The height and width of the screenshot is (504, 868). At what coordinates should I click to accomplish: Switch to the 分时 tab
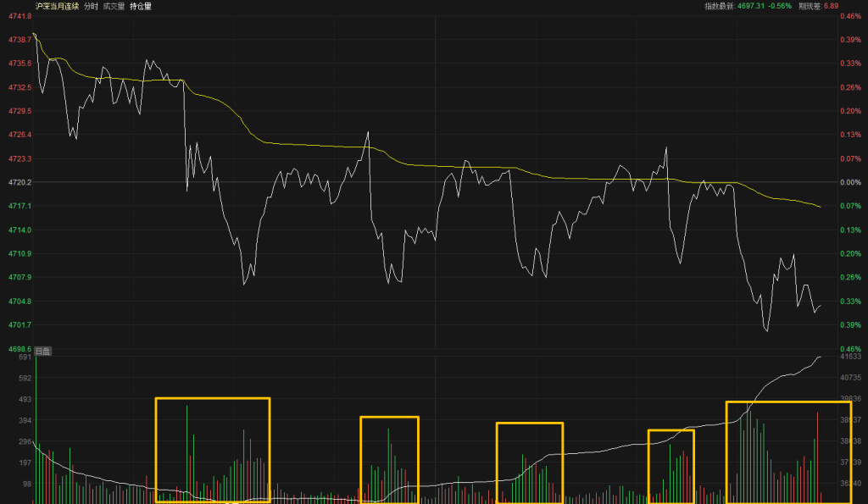pos(90,6)
